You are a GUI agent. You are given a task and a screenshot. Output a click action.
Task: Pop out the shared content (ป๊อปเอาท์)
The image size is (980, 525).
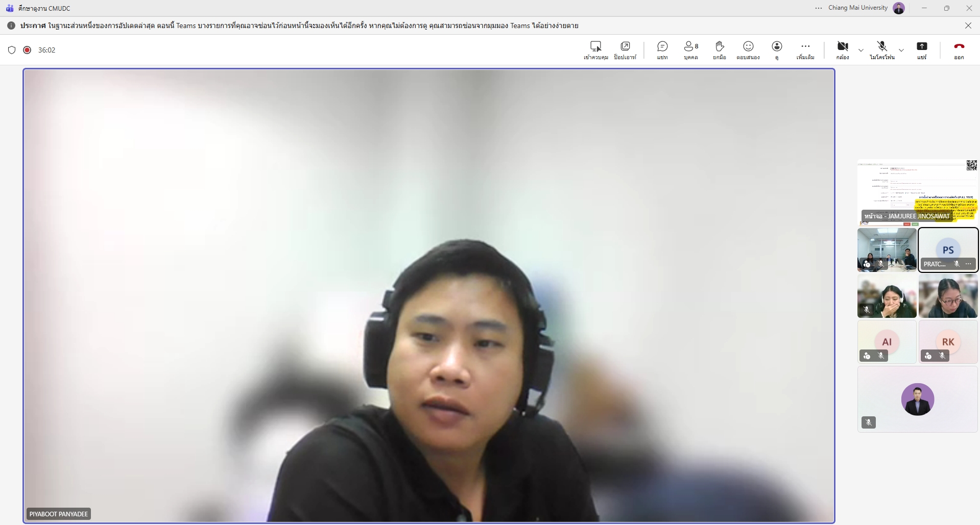[x=625, y=50]
